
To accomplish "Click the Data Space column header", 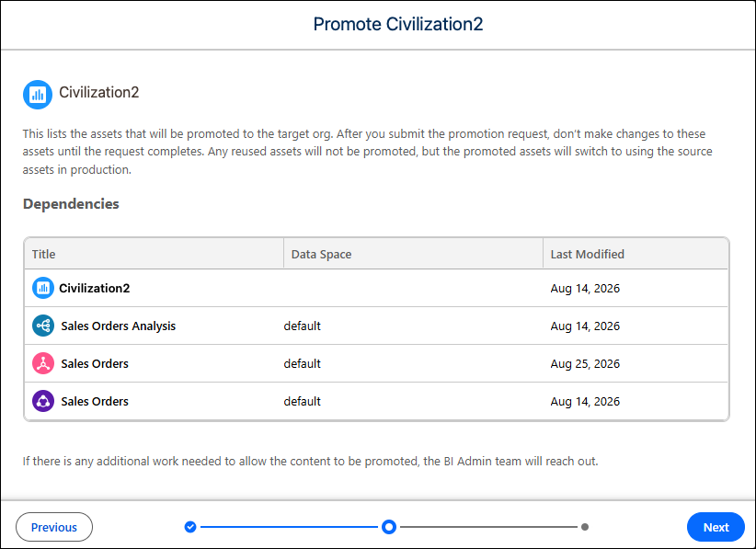I will [x=321, y=254].
